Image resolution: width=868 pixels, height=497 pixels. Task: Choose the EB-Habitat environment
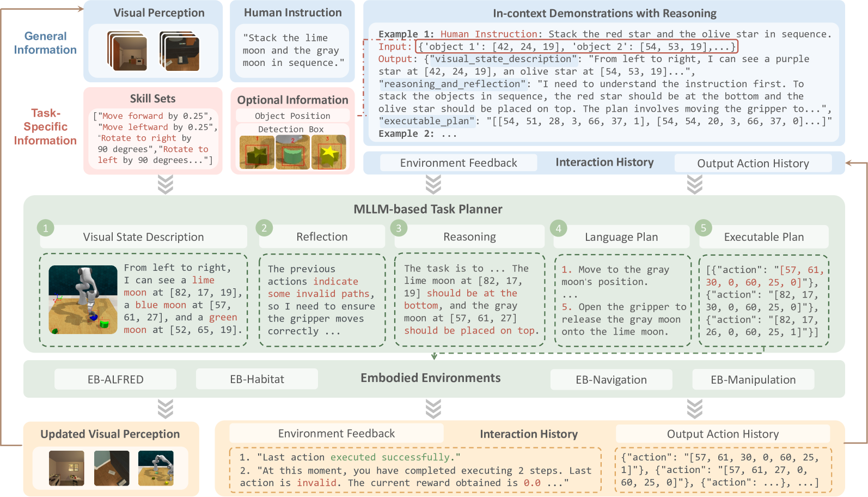point(257,379)
